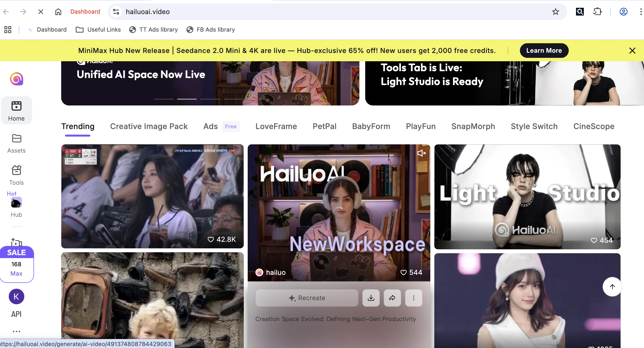Image resolution: width=644 pixels, height=348 pixels.
Task: Open the K user avatar
Action: point(17,296)
